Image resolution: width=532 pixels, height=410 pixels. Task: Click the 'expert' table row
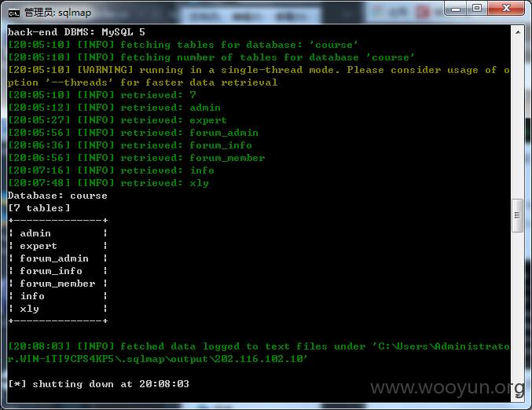tap(58, 246)
